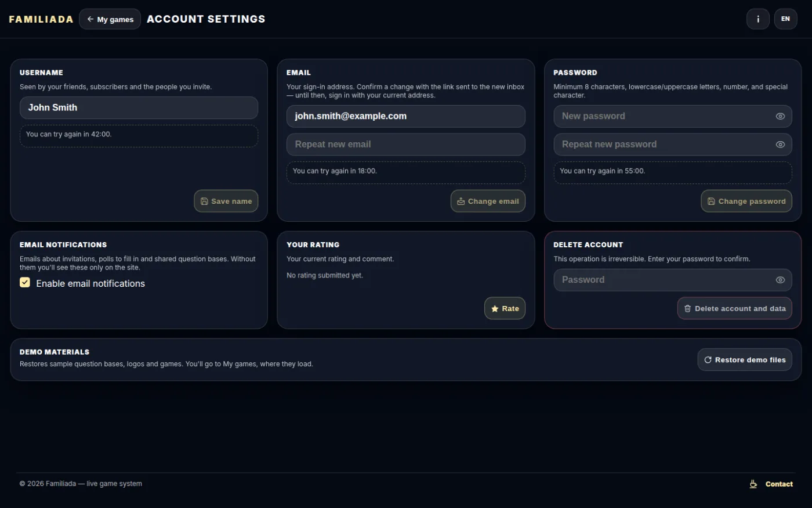Reveal the Repeat new password text
Image resolution: width=812 pixels, height=508 pixels.
(x=780, y=145)
